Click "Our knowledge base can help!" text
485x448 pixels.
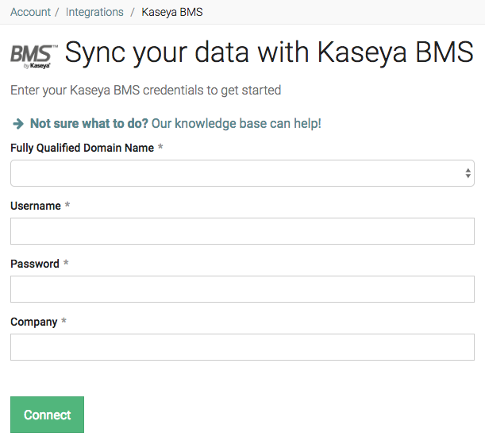coord(237,124)
